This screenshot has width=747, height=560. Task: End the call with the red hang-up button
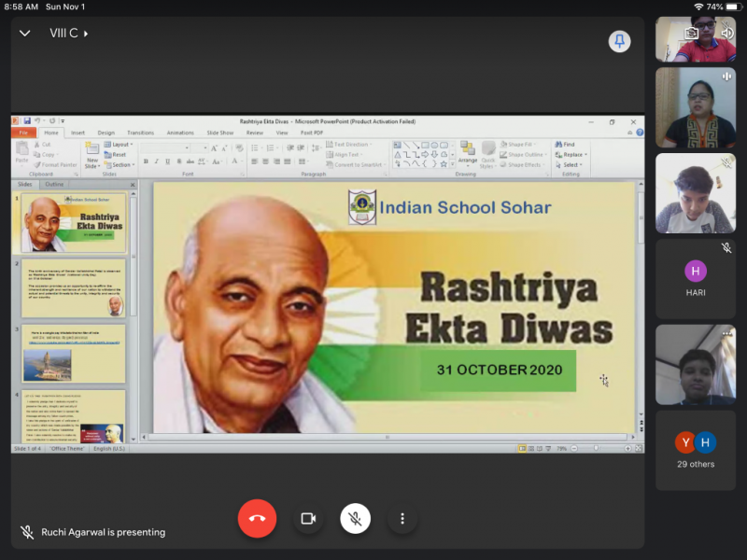pyautogui.click(x=257, y=518)
